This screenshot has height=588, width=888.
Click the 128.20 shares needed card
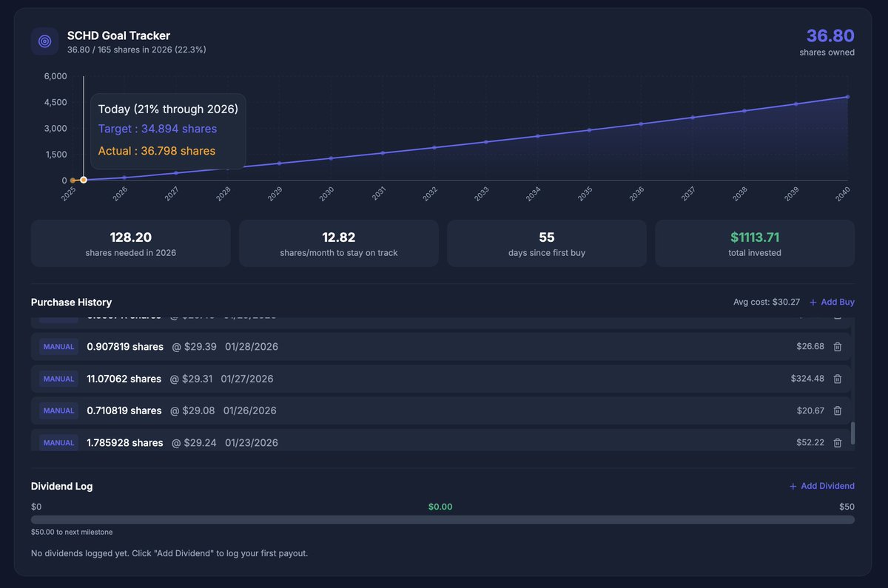coord(130,243)
